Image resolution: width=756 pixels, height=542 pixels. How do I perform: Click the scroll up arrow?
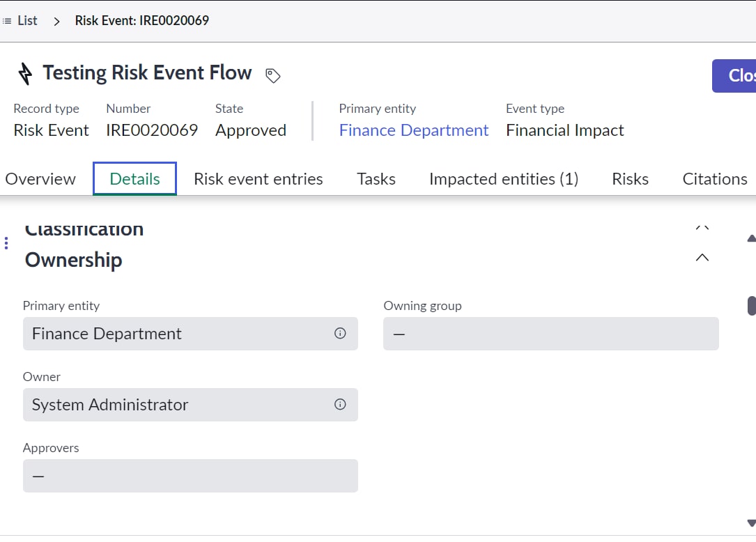click(x=751, y=238)
